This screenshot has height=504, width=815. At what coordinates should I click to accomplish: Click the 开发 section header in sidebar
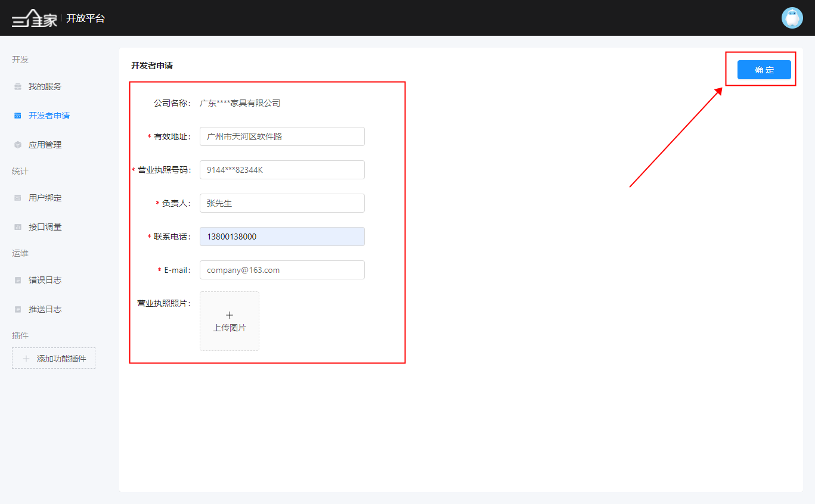[20, 60]
